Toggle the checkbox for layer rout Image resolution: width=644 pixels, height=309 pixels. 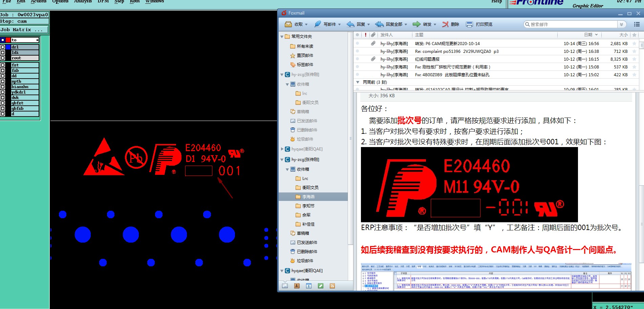tap(3, 58)
